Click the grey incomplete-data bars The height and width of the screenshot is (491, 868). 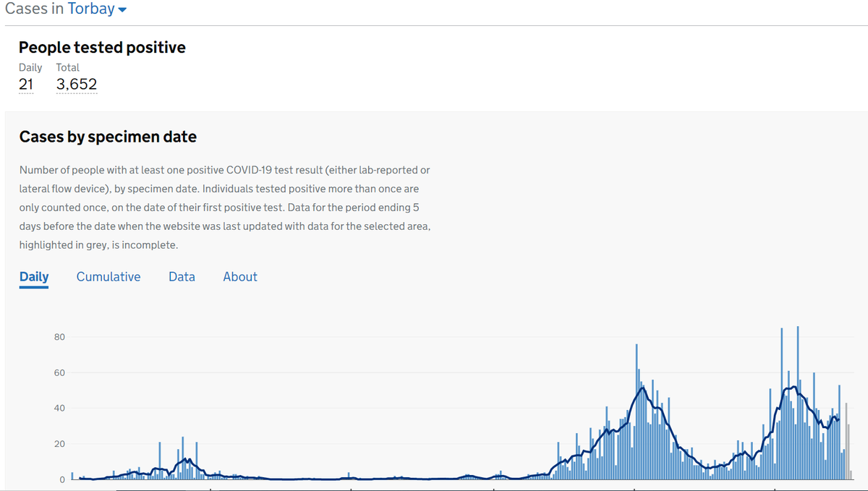[848, 441]
